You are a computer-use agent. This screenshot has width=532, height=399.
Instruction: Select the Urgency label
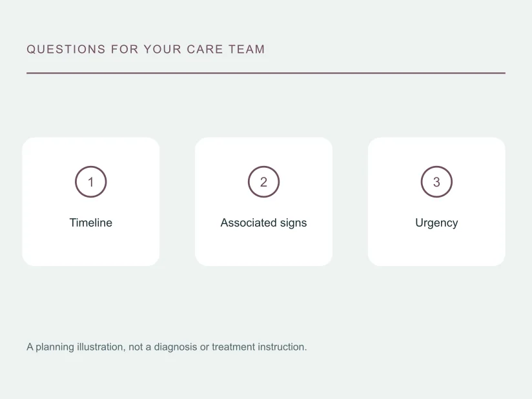436,223
